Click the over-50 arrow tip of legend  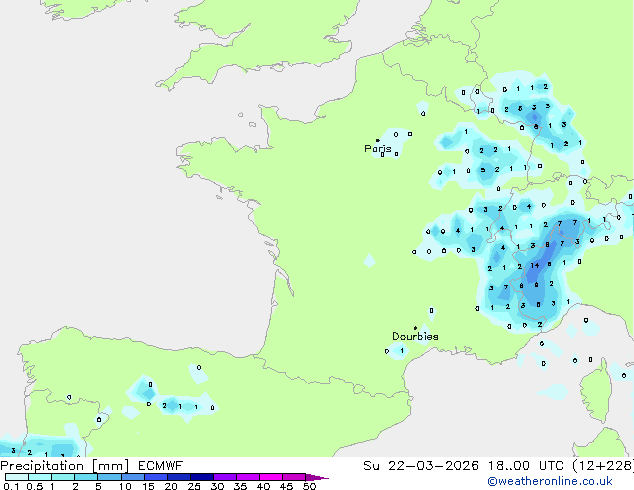coord(317,477)
